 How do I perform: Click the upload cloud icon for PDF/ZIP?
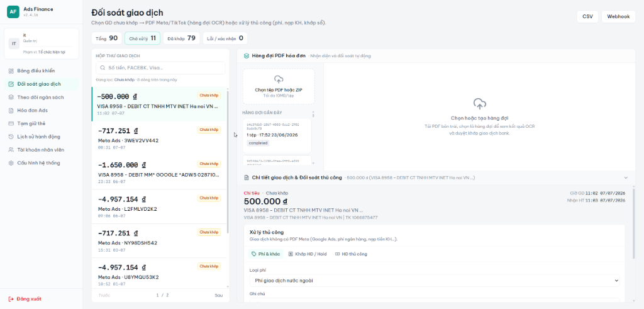(279, 79)
